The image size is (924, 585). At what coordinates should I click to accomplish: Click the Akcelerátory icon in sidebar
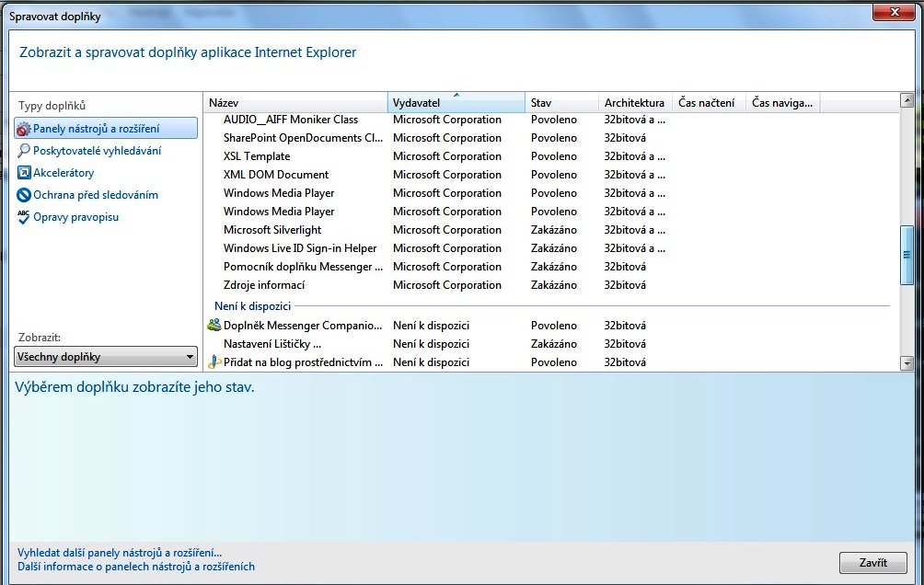click(24, 173)
